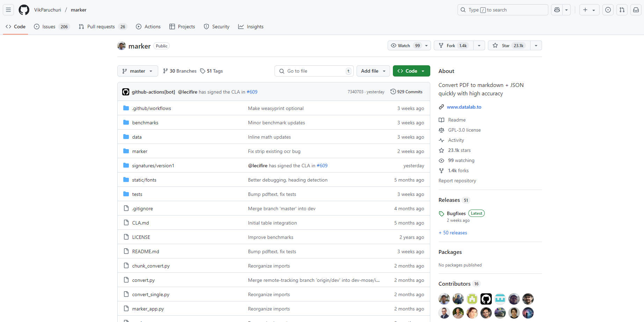Switch to the Insights tab
Image resolution: width=644 pixels, height=322 pixels.
(x=251, y=27)
